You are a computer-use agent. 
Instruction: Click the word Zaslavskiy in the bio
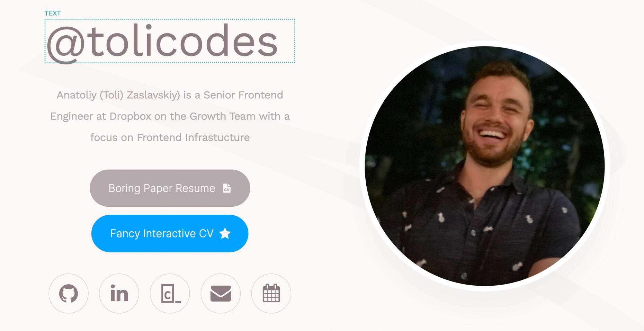(153, 95)
